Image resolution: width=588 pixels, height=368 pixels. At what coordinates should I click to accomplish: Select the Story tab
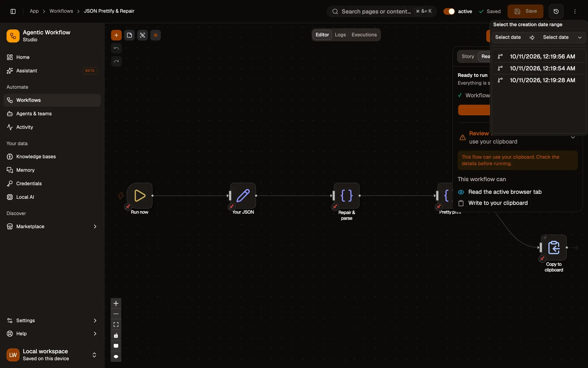point(468,56)
